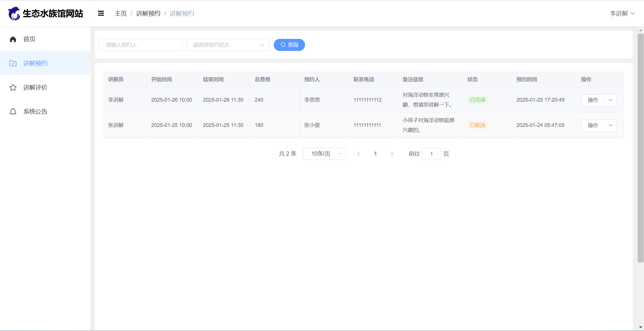Click the blue 查询 search button
This screenshot has height=331, width=644.
click(289, 45)
